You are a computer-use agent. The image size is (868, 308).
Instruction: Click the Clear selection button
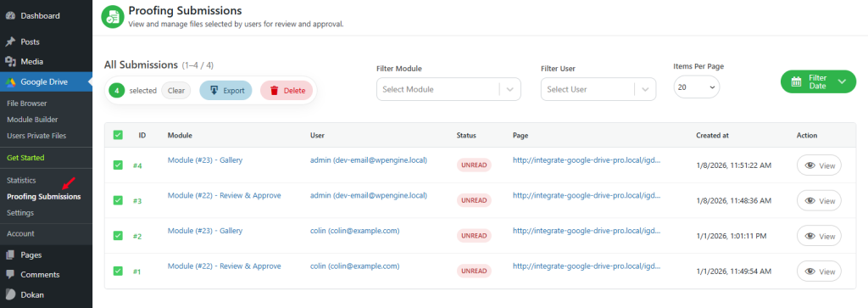176,90
